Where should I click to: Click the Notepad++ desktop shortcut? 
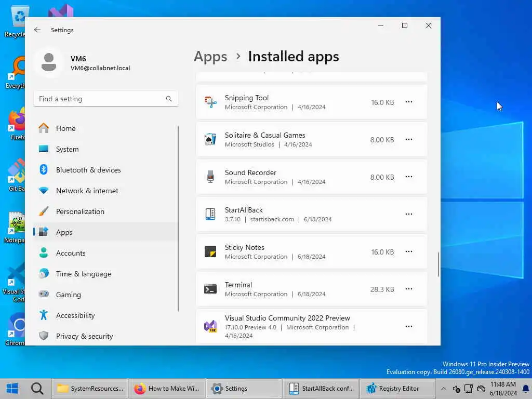pos(16,223)
